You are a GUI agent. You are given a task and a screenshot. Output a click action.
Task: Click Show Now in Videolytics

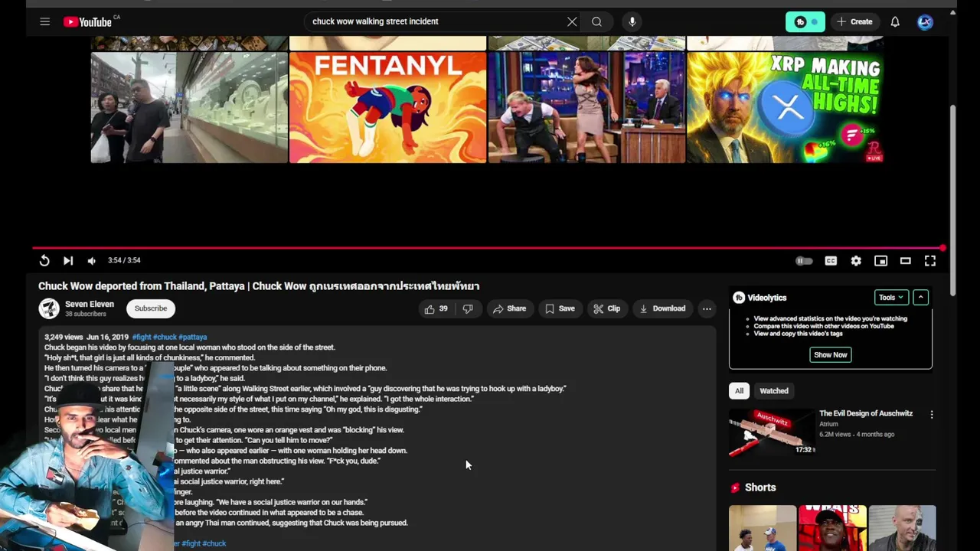click(x=831, y=354)
